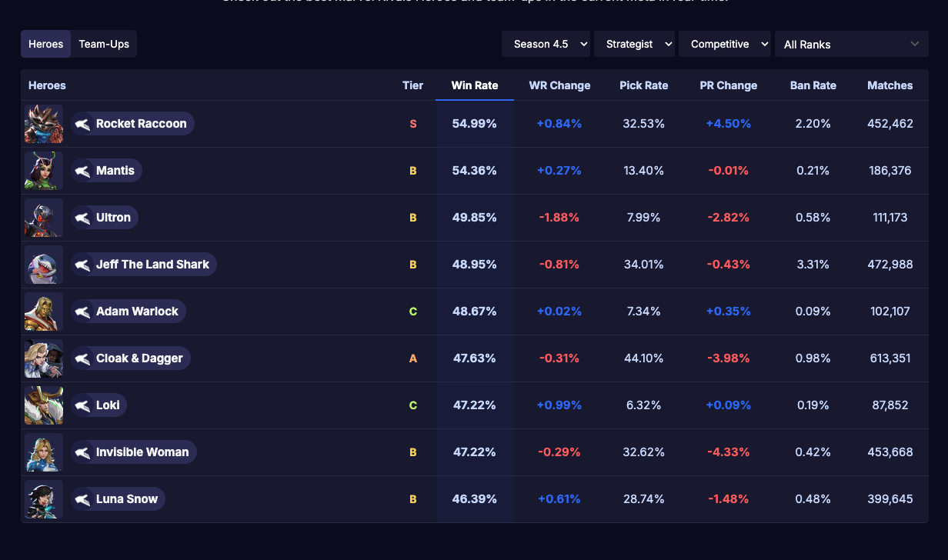Click Ultron hero portrait

click(44, 218)
